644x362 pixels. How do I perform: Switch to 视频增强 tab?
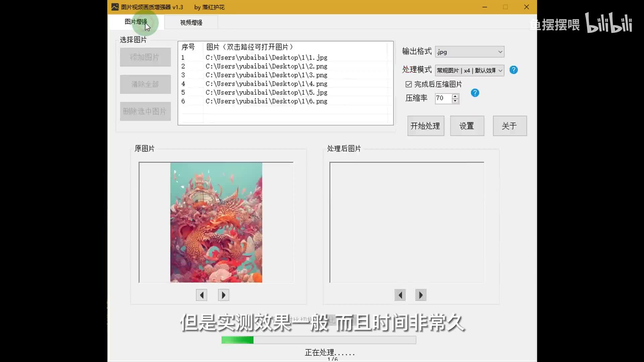tap(191, 22)
